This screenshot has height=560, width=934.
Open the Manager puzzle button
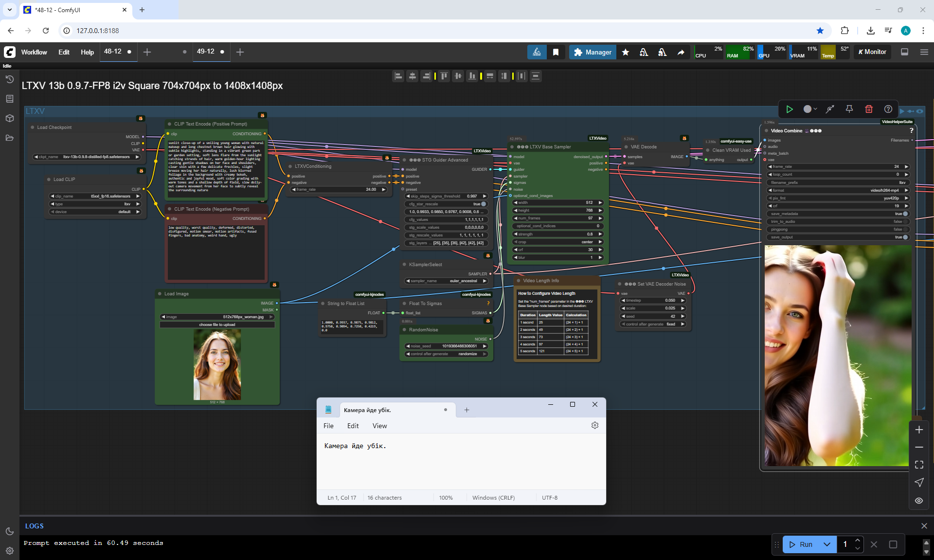(x=593, y=52)
